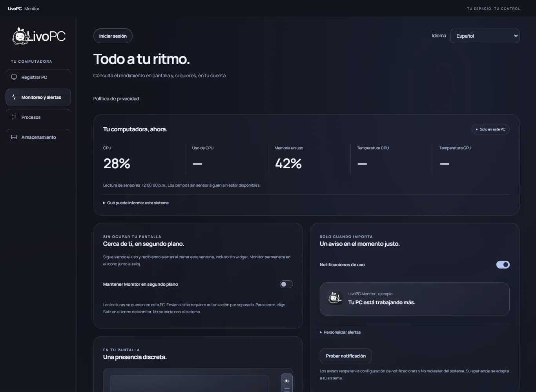Click the Memoria en uso value 42%
536x392 pixels.
pos(288,163)
